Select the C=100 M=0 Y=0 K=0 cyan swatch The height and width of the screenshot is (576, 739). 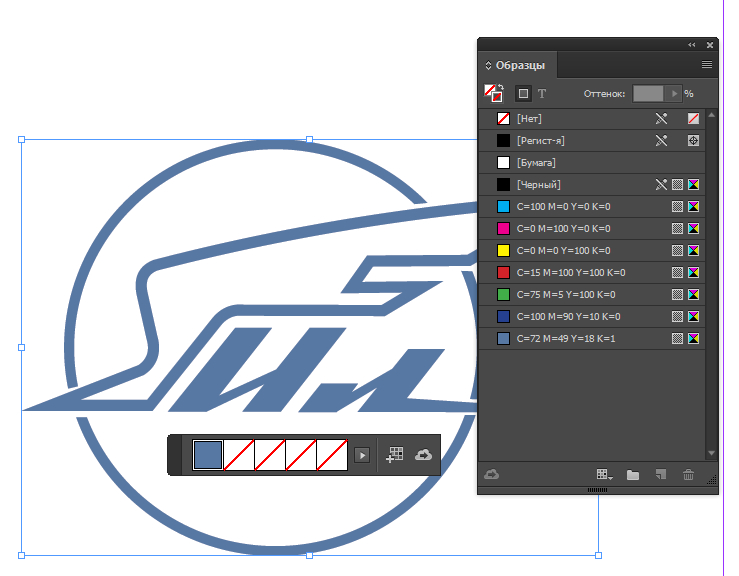point(591,206)
